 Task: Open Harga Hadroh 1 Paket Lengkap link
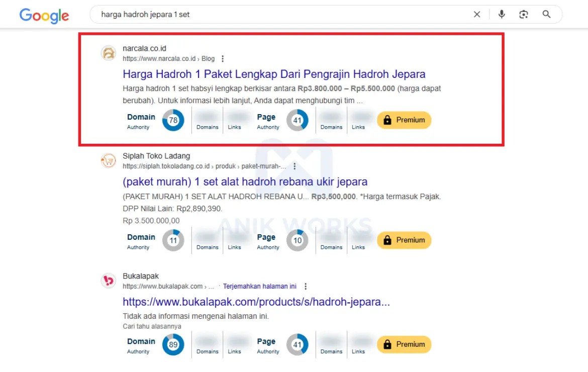click(x=274, y=74)
